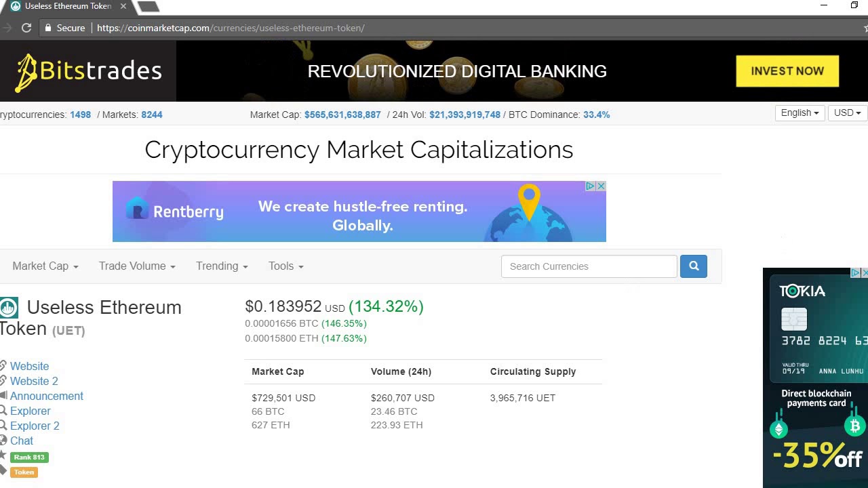
Task: Click the Secure padlock icon
Action: pyautogui.click(x=47, y=28)
